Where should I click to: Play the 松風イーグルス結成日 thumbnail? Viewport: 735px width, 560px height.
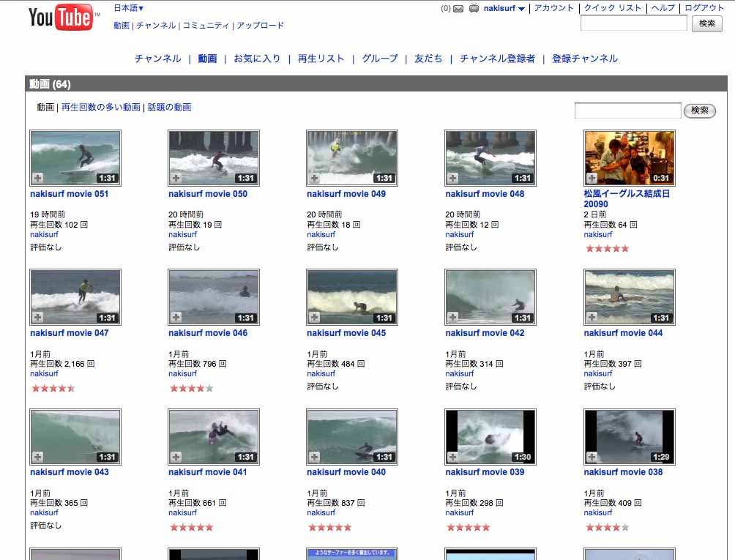pos(630,158)
